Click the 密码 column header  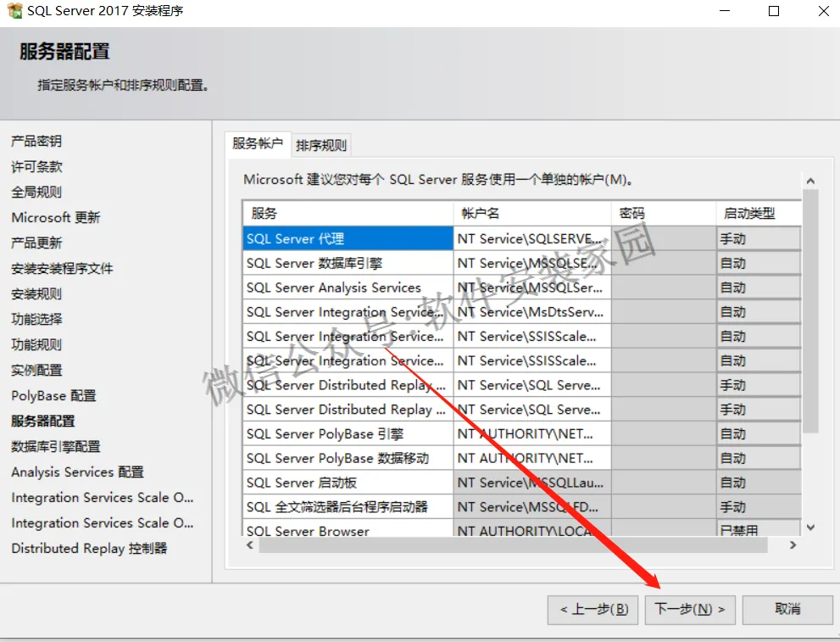tap(663, 213)
